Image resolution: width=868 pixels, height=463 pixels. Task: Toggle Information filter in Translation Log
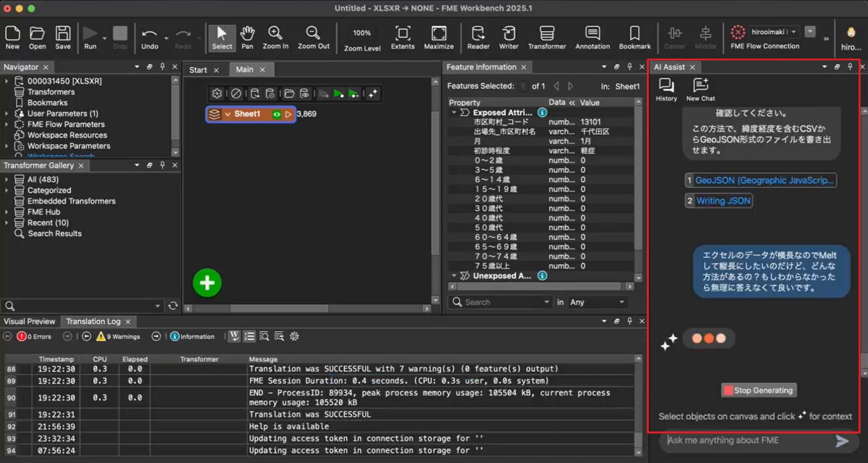192,336
